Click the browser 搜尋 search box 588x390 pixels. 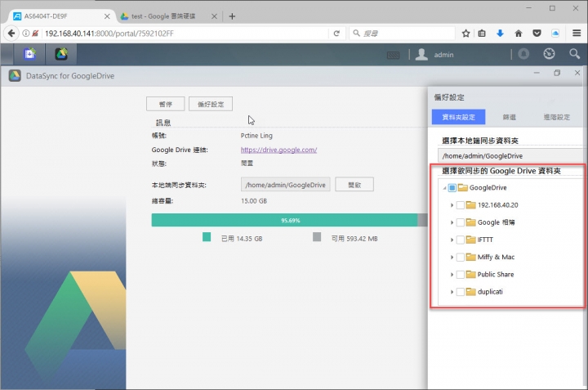[402, 34]
